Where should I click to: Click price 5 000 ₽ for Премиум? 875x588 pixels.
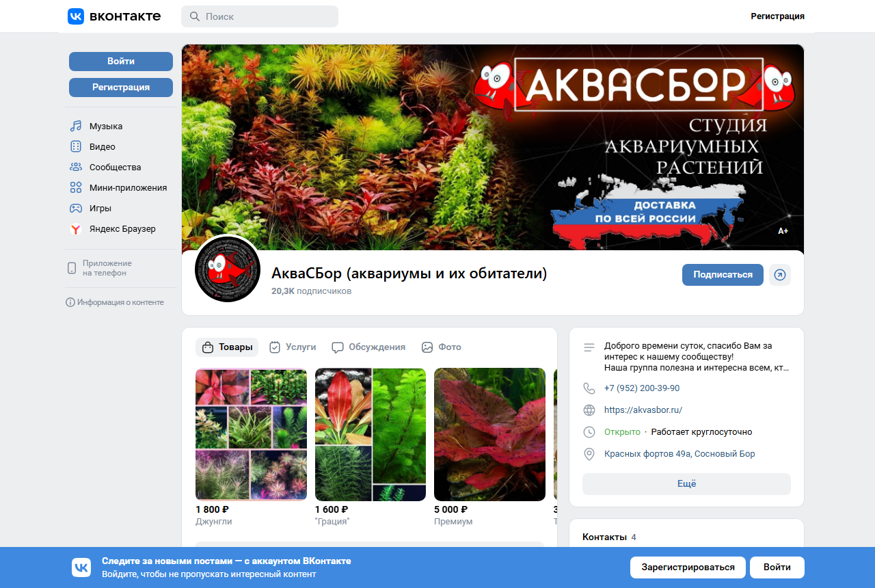coord(450,509)
